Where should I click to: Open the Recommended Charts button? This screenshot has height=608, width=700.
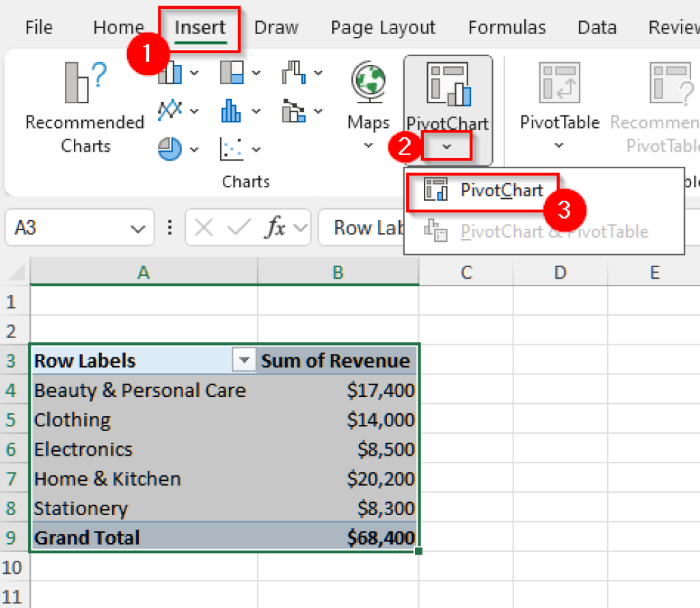coord(85,109)
